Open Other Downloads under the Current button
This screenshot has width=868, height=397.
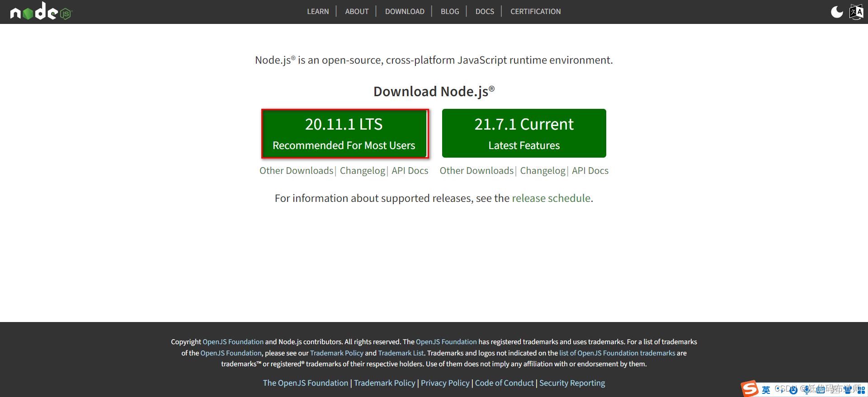click(x=476, y=171)
